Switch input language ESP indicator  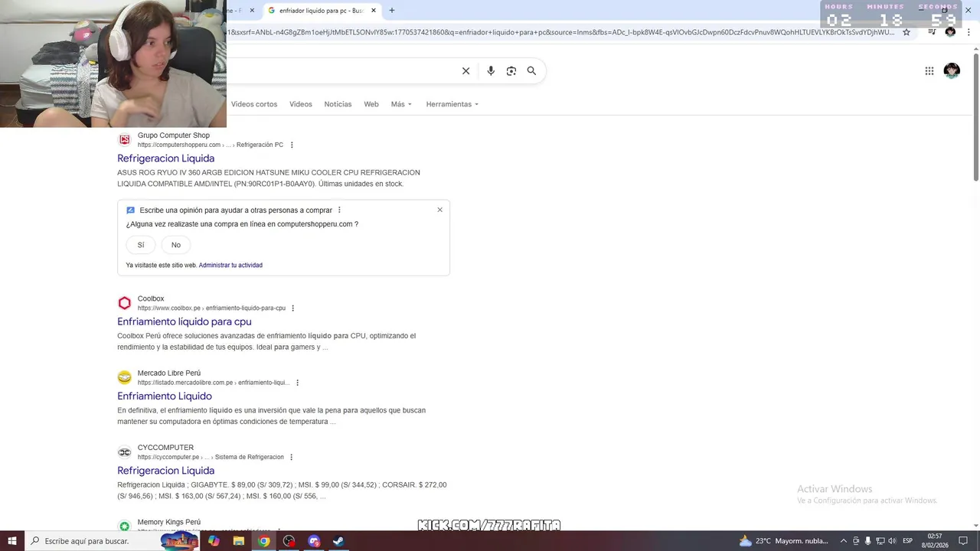click(908, 541)
